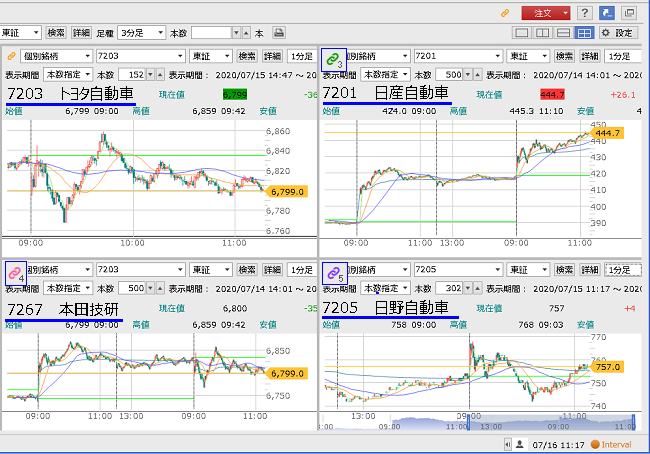
Task: Open the top toolbar 東証 market dropdown
Action: 20,33
